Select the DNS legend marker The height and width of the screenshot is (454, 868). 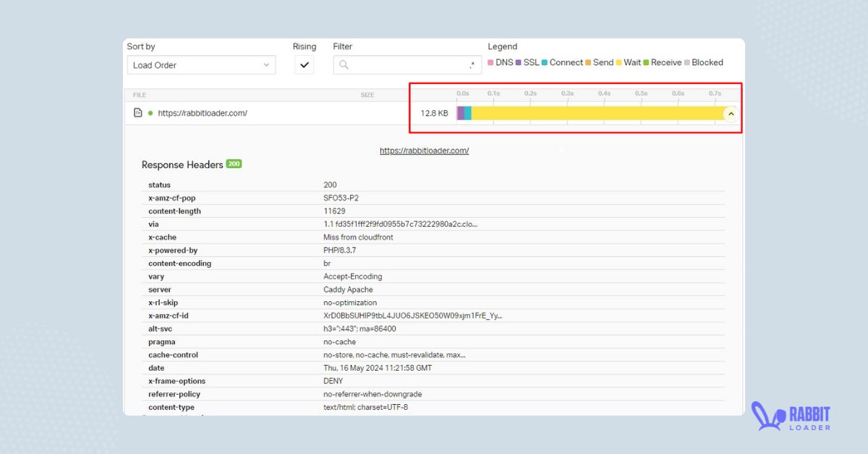[490, 62]
